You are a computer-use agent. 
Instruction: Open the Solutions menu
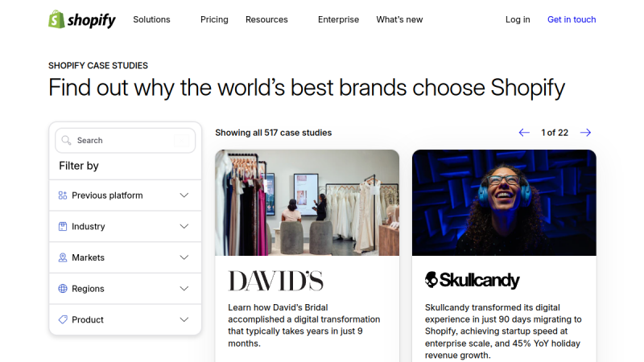pyautogui.click(x=151, y=19)
